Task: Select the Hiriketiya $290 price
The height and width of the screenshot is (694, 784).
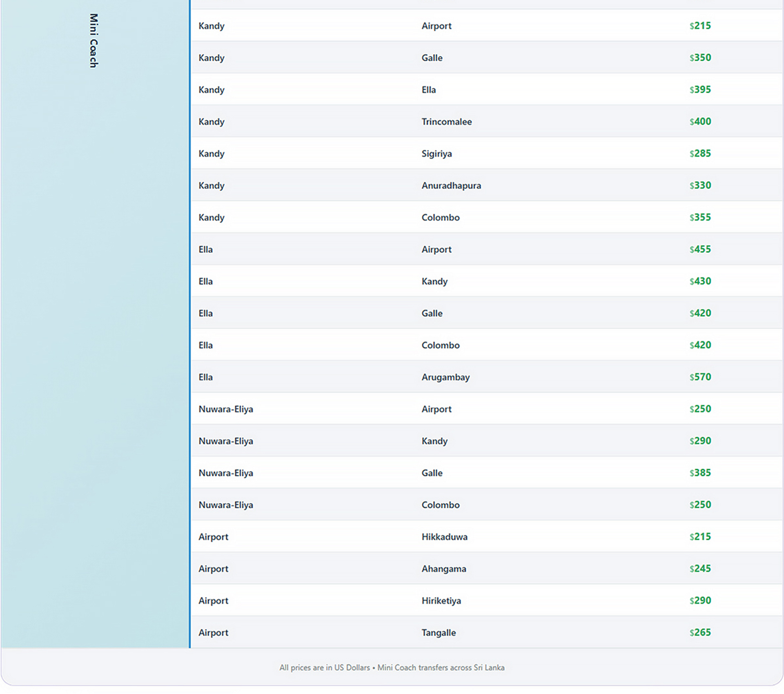Action: tap(700, 601)
